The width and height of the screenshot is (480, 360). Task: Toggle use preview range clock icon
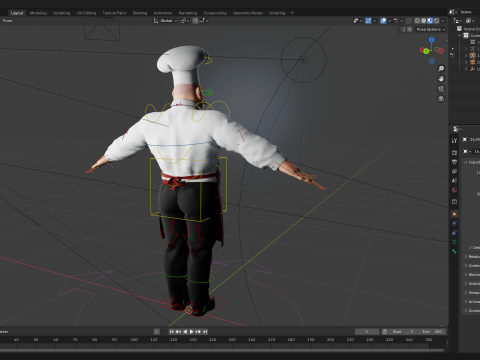click(384, 331)
